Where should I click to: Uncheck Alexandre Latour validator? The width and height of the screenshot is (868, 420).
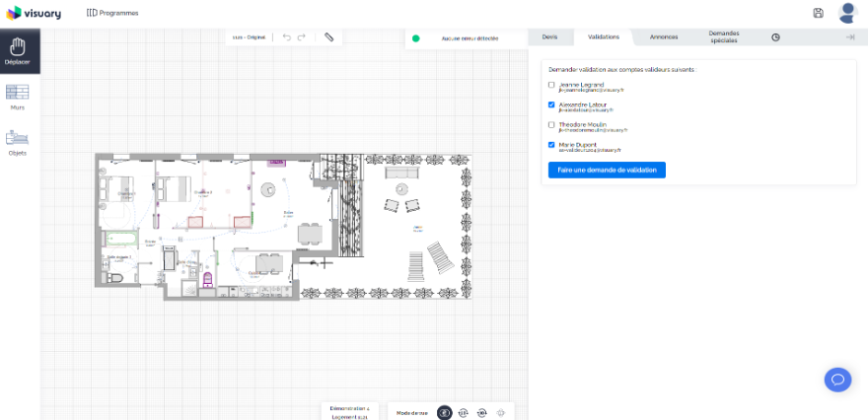(x=551, y=105)
